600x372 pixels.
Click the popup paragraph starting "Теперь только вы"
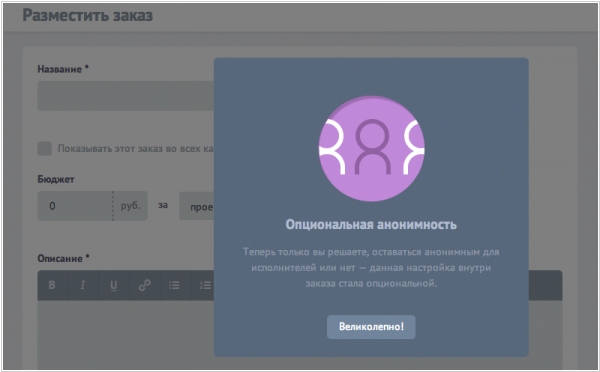[371, 268]
